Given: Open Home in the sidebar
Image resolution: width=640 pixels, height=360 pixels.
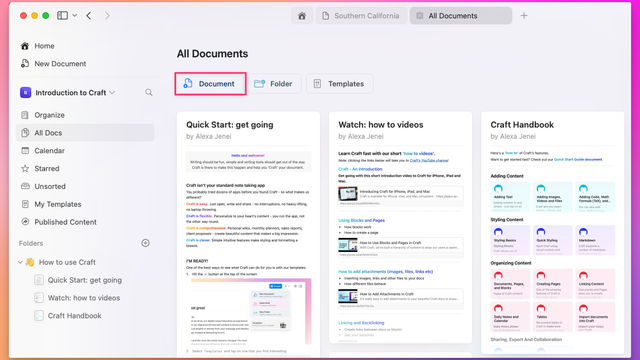Looking at the screenshot, I should 44,46.
